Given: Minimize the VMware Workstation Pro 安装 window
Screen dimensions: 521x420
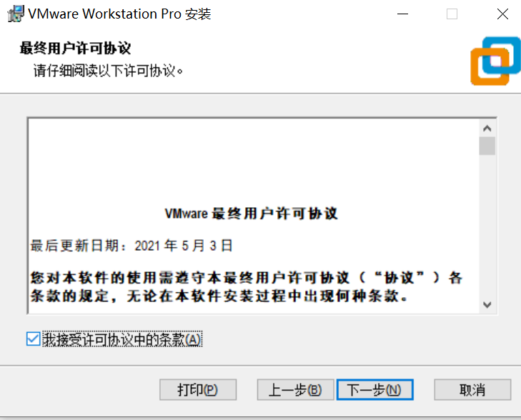Looking at the screenshot, I should [402, 14].
